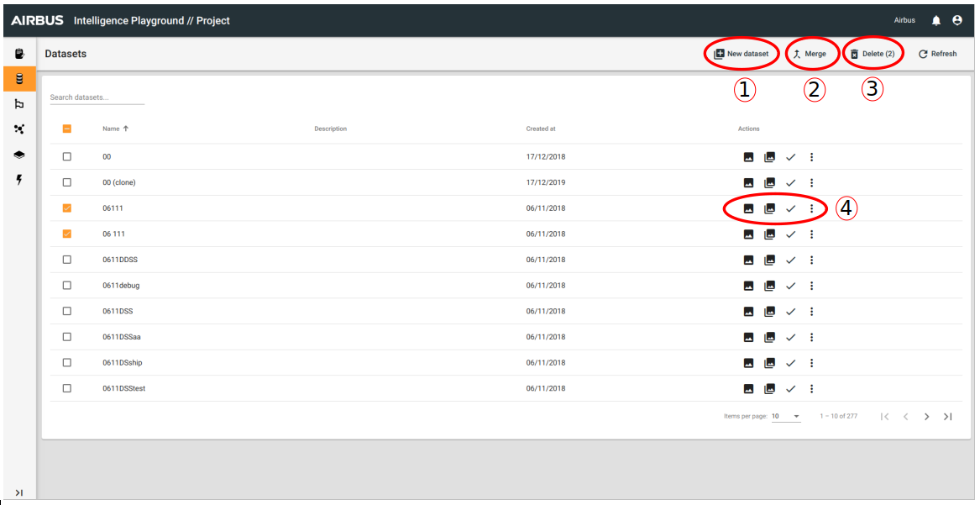The height and width of the screenshot is (505, 980).
Task: Click checkmark icon for dataset 00
Action: point(790,157)
